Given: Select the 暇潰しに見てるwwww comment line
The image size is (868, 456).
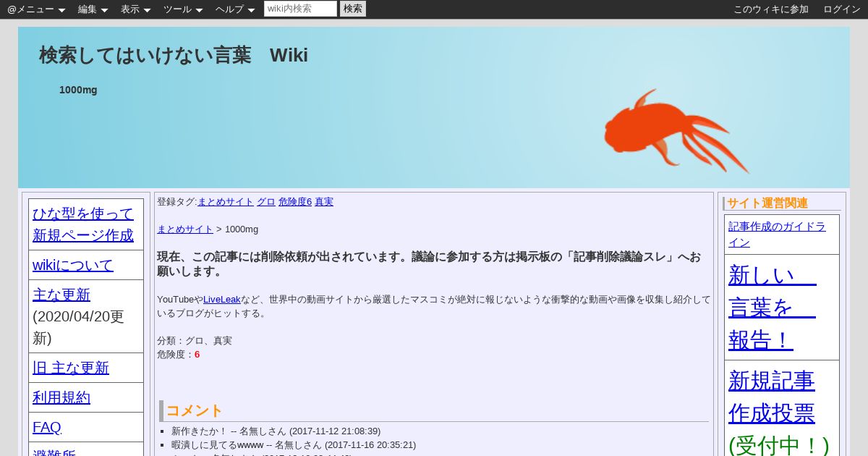Looking at the screenshot, I should pos(294,445).
